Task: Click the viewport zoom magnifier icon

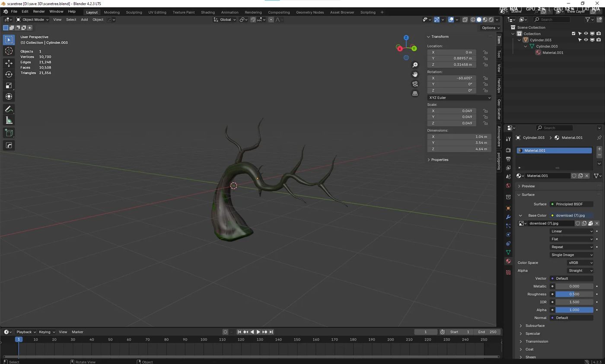Action: (415, 65)
